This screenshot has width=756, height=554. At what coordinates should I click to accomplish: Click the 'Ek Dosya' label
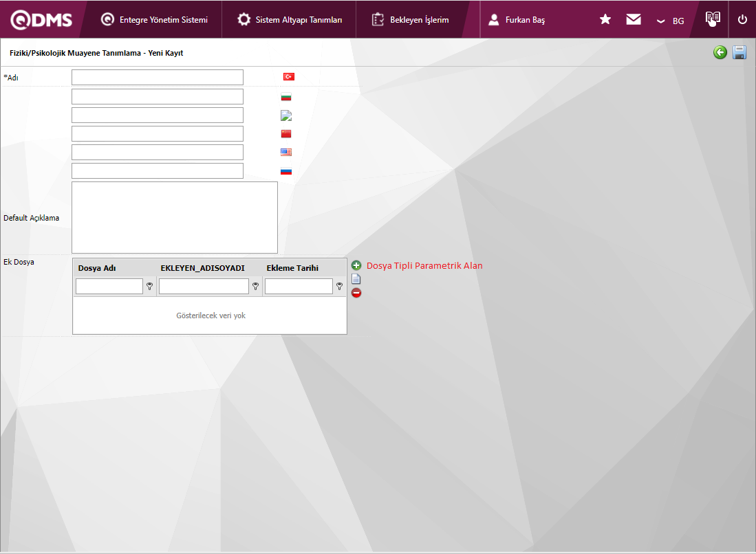click(19, 262)
